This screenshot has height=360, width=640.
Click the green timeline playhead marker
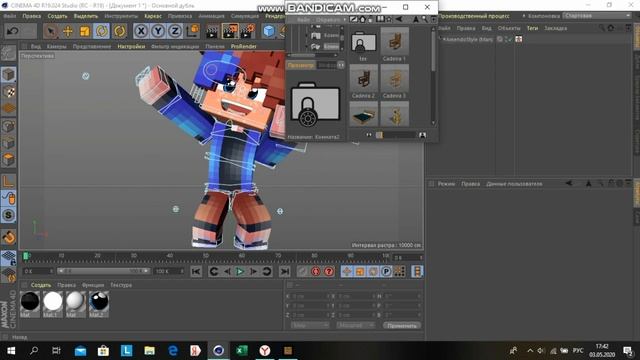(26, 256)
